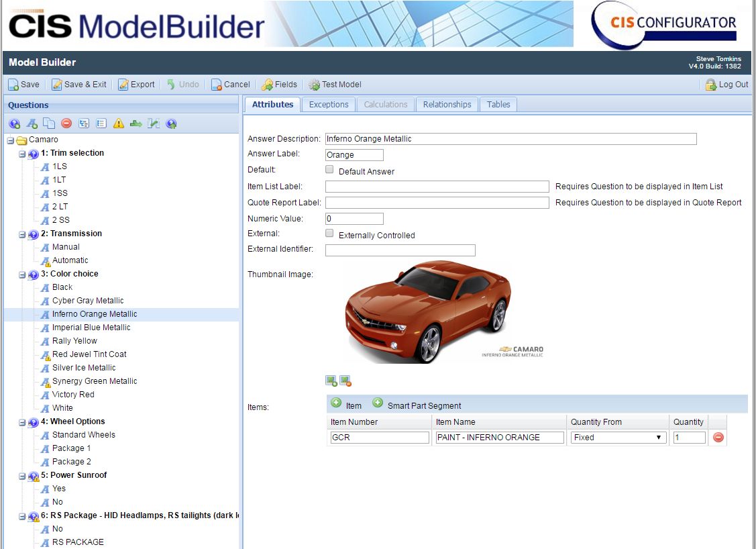Collapse the 4: Wheel Options question

click(x=22, y=423)
